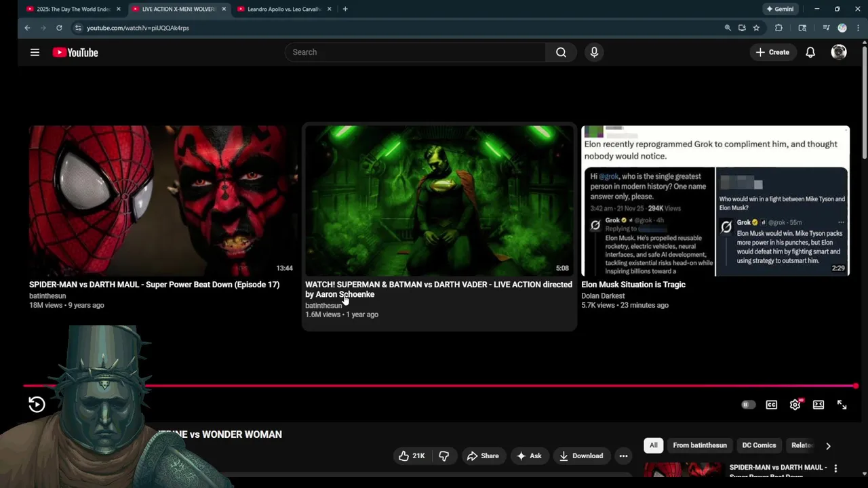Open the media controls icon

click(825, 28)
